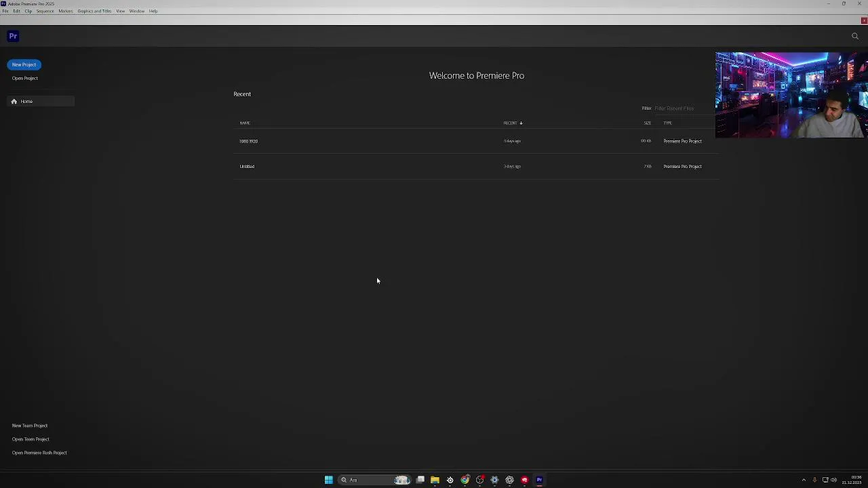Viewport: 868px width, 488px height.
Task: Open the taskbar clock and date
Action: [x=852, y=480]
